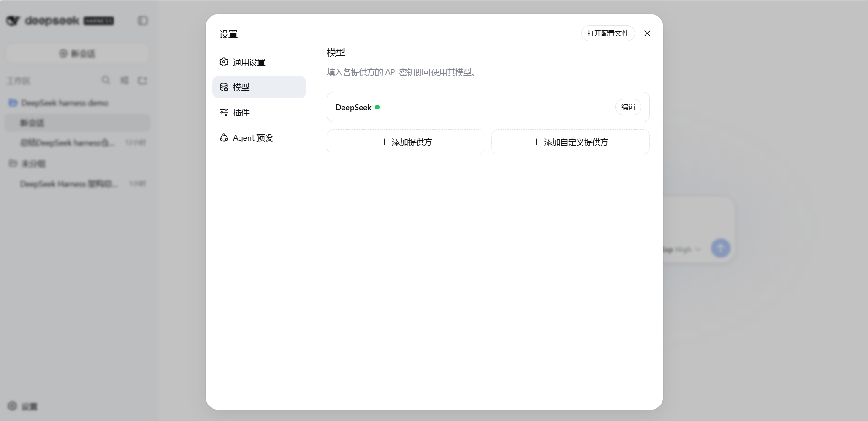Click the API key description text
868x421 pixels.
point(403,72)
